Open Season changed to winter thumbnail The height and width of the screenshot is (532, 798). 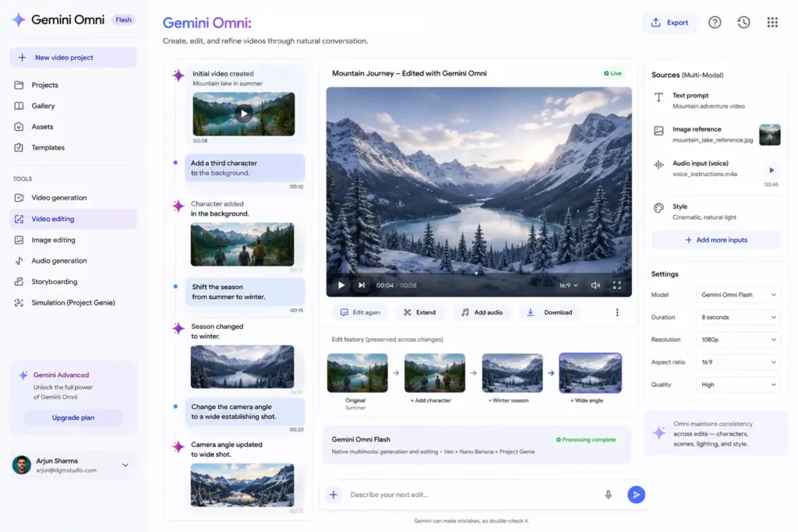point(242,367)
